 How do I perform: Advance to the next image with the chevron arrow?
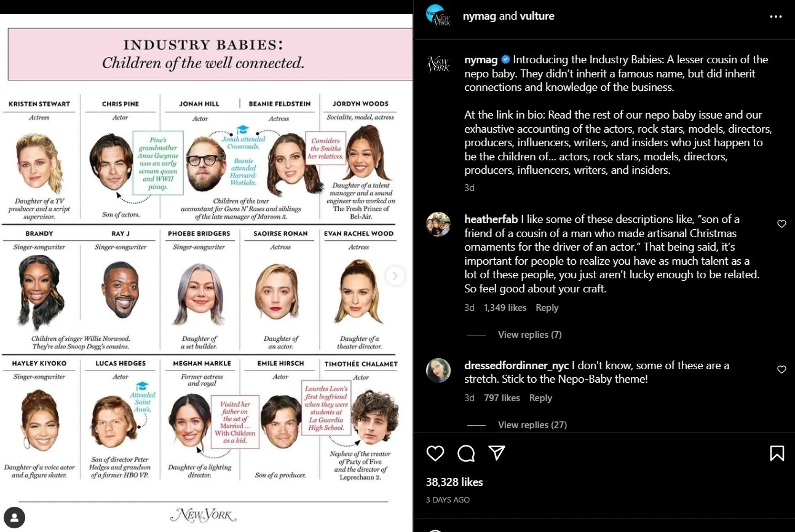coord(395,276)
